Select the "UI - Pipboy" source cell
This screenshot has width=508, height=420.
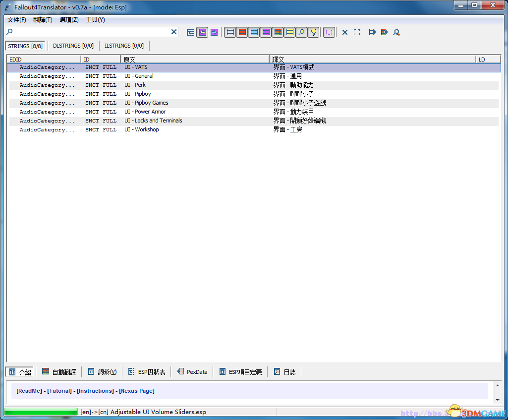pyautogui.click(x=138, y=94)
